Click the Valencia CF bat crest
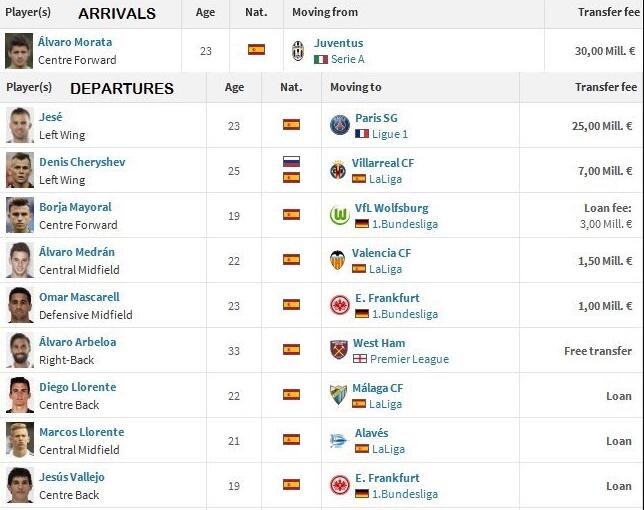Viewport: 644px width, 510px height. pos(338,260)
